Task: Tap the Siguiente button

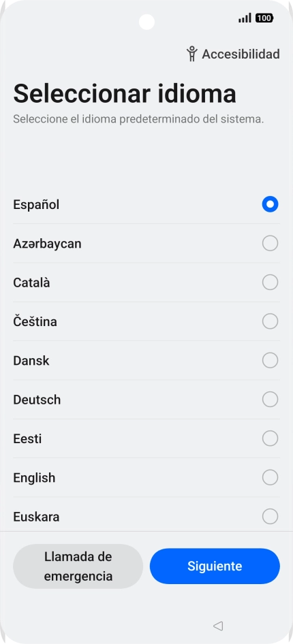Action: pyautogui.click(x=215, y=566)
